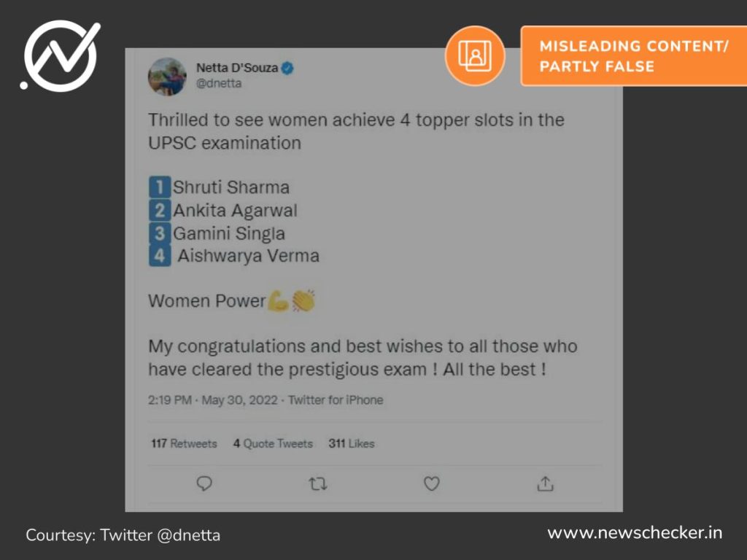Open the @dnetta handle link
Viewport: 747px width, 560px height.
(x=219, y=83)
